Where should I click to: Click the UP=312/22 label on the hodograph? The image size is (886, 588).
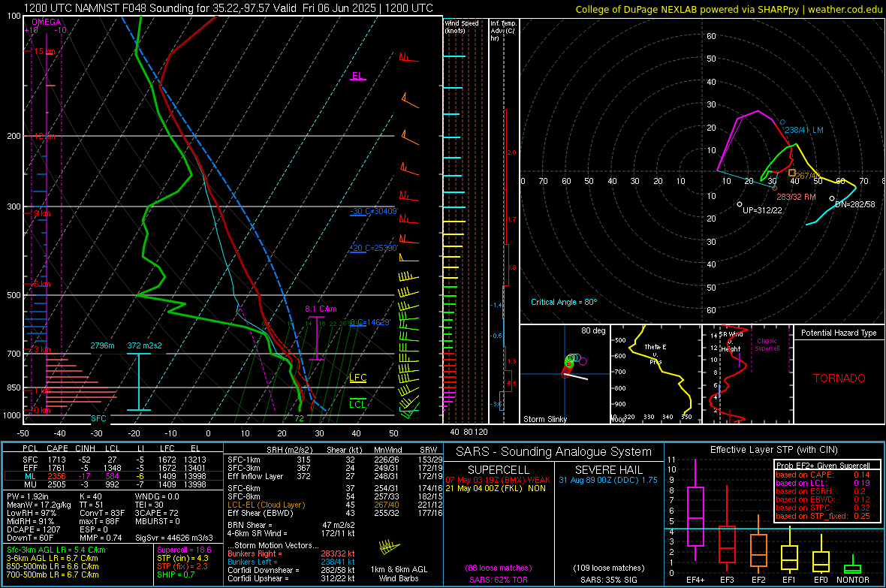click(762, 210)
